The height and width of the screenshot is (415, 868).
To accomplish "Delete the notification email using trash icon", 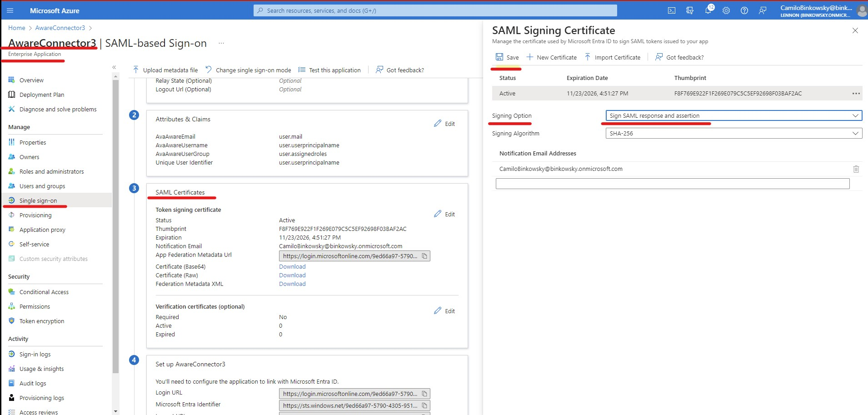I will point(856,169).
